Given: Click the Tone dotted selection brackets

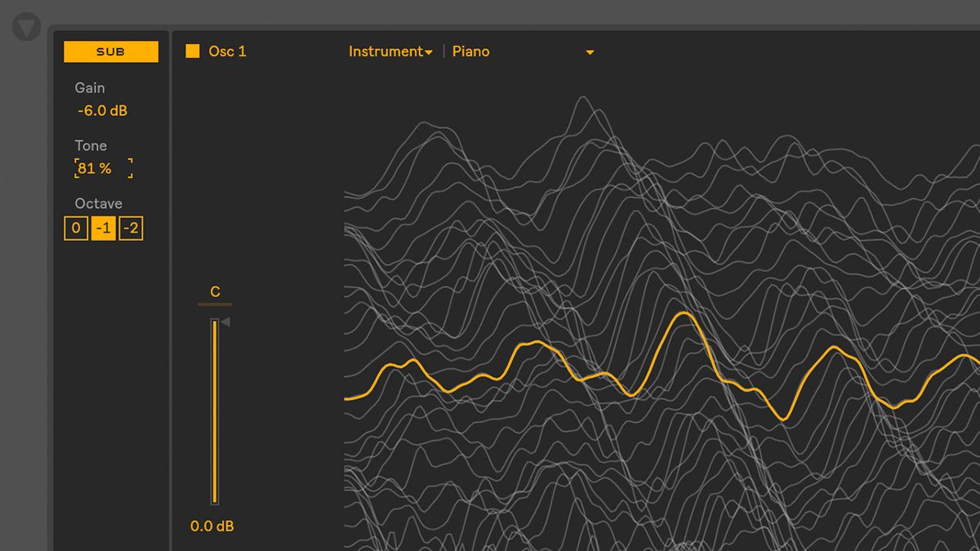Looking at the screenshot, I should click(x=102, y=168).
